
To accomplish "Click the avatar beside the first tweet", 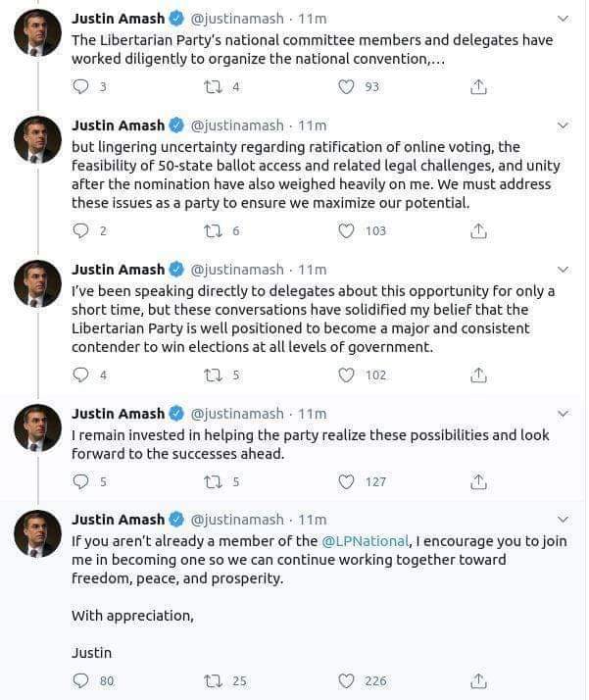I will (37, 33).
